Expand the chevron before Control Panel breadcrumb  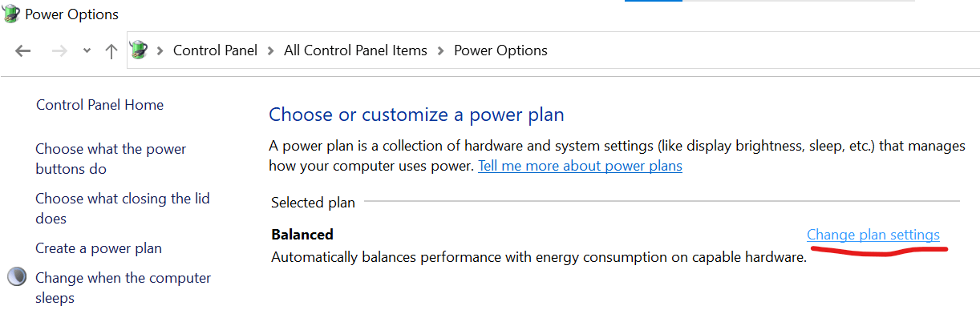coord(160,50)
